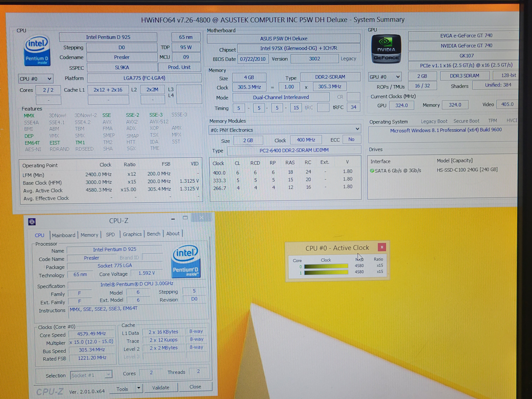Open the Socket #1 selection dropdown in CPU-Z
Image resolution: width=532 pixels, height=399 pixels.
(91, 375)
